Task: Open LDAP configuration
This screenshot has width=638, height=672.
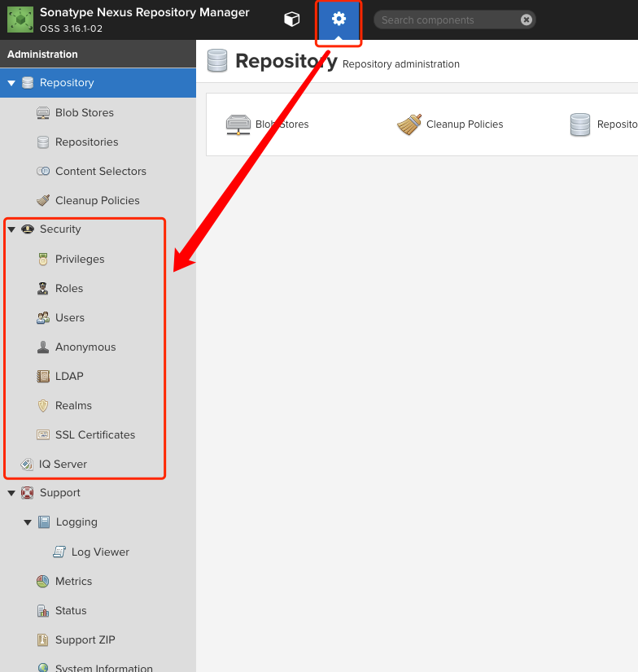Action: click(69, 376)
